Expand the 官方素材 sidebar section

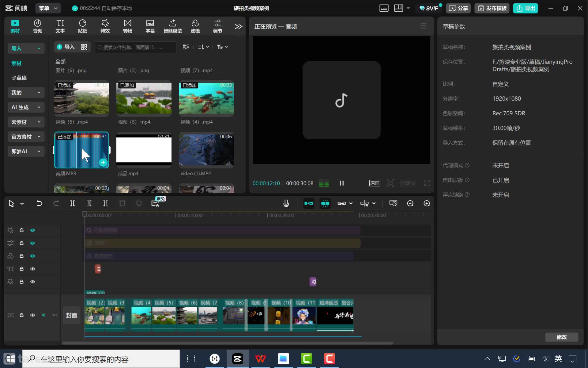click(x=26, y=137)
